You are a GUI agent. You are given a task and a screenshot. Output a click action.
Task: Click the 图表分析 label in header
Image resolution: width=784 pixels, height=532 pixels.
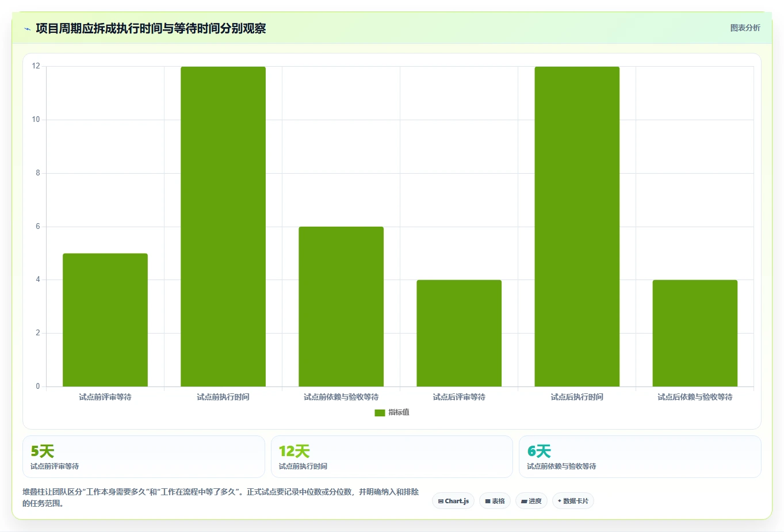coord(745,28)
